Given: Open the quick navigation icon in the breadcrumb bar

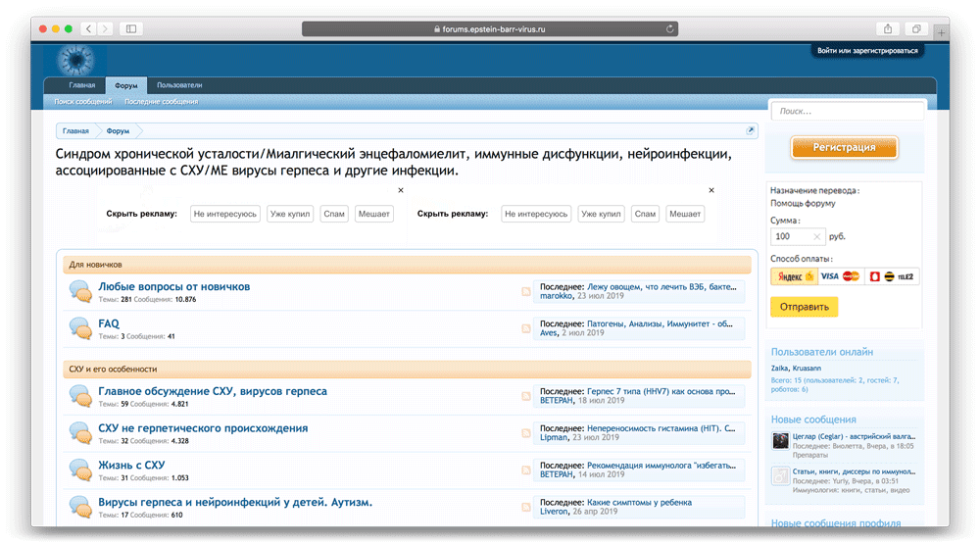Looking at the screenshot, I should point(751,130).
